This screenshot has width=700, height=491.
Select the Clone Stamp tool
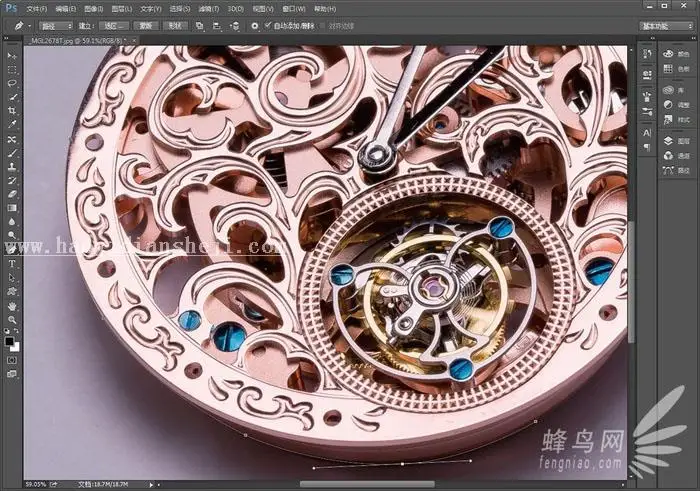(x=12, y=166)
